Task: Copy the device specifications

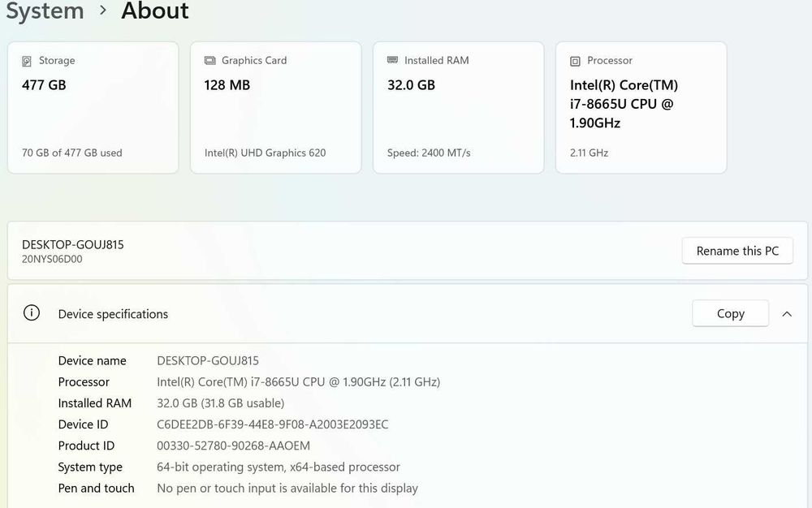Action: coord(730,313)
